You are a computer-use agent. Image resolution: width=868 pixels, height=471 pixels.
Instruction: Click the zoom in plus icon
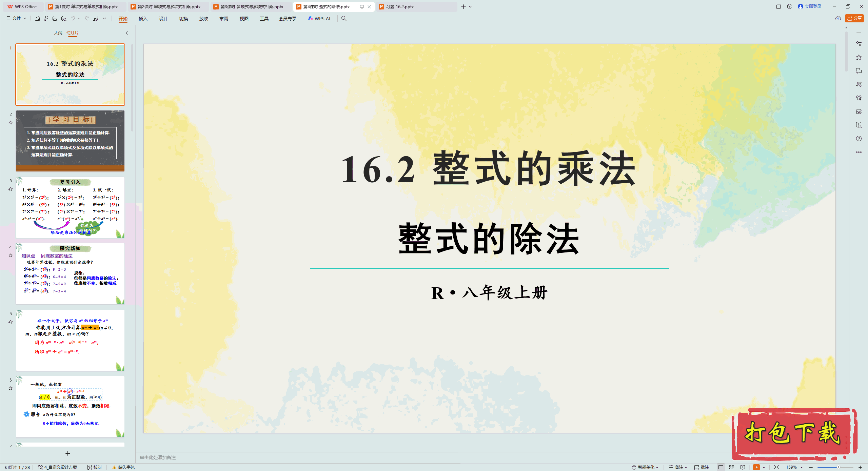[x=860, y=467]
